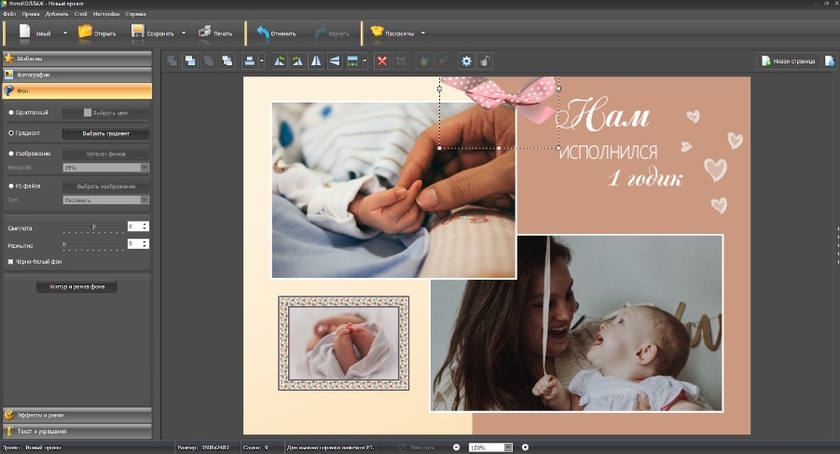Undo with the Отменить arrow icon
The width and height of the screenshot is (840, 454).
(263, 32)
